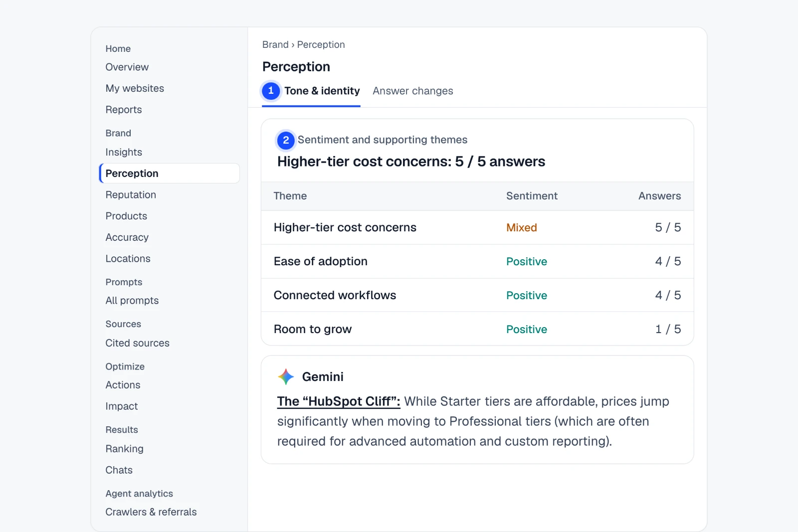Open Overview in the sidebar

tap(127, 67)
